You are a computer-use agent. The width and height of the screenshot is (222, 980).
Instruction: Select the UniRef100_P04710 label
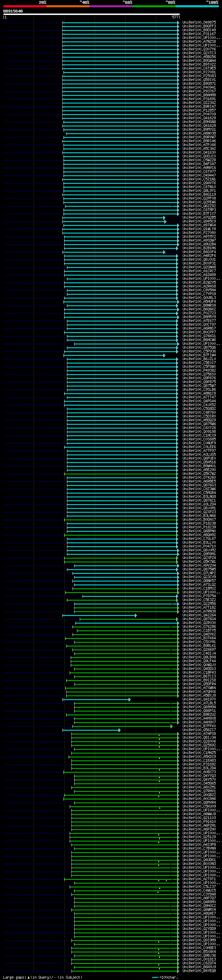(x=199, y=547)
